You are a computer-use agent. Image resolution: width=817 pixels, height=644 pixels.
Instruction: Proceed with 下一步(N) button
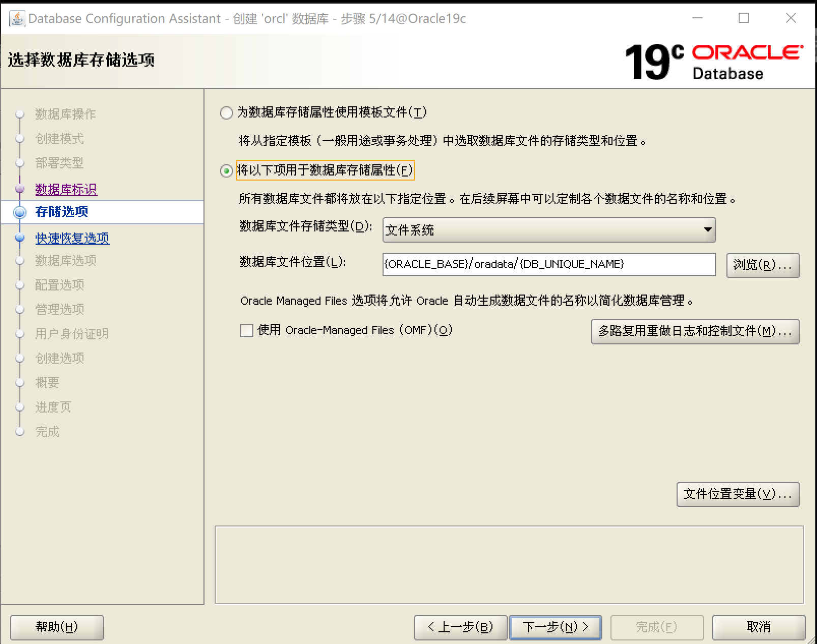pos(556,627)
